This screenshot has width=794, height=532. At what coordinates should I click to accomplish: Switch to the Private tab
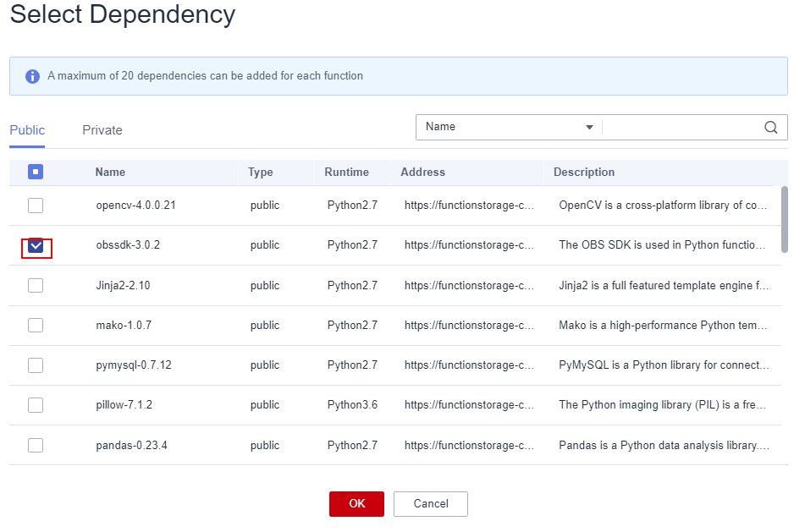[x=102, y=130]
